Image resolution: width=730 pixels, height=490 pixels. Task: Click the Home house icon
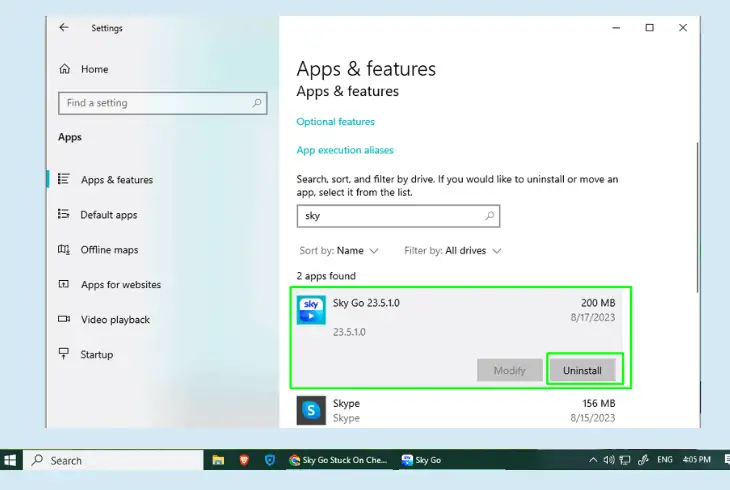65,69
